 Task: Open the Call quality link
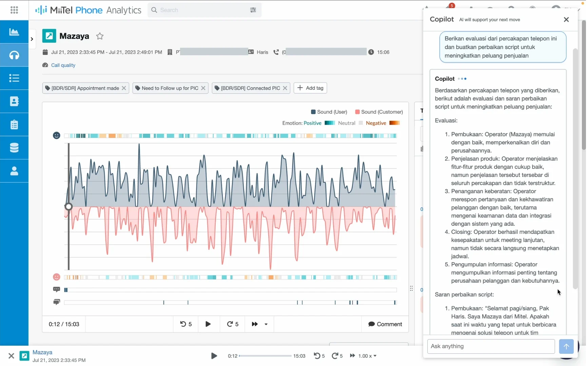tap(63, 65)
